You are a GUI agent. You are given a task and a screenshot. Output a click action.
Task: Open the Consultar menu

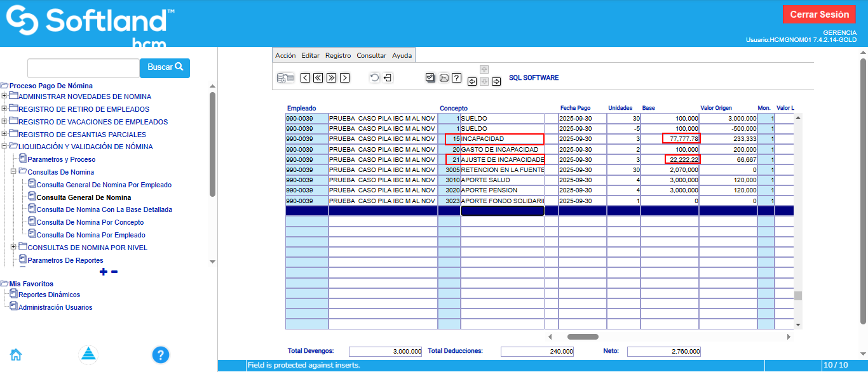click(x=371, y=56)
